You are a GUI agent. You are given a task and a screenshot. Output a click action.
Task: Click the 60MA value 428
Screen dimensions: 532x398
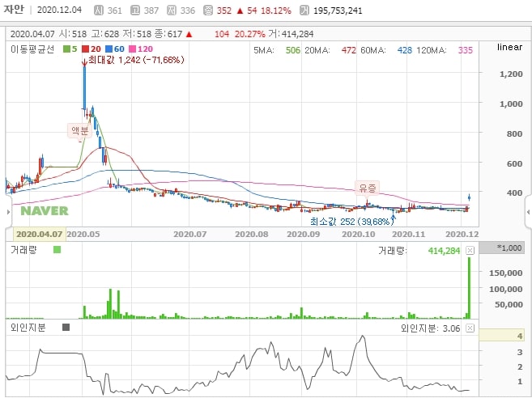(405, 50)
